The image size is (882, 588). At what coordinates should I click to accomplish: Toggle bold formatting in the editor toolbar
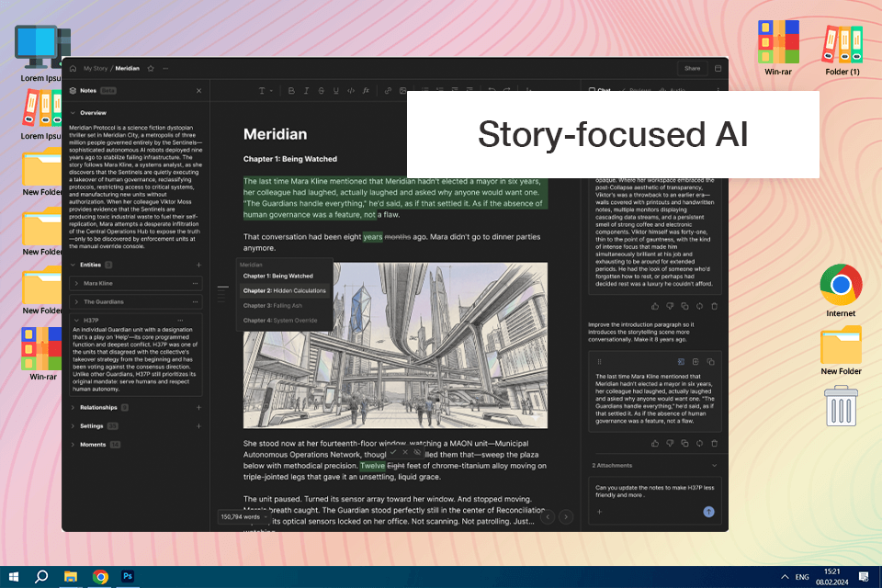(291, 91)
